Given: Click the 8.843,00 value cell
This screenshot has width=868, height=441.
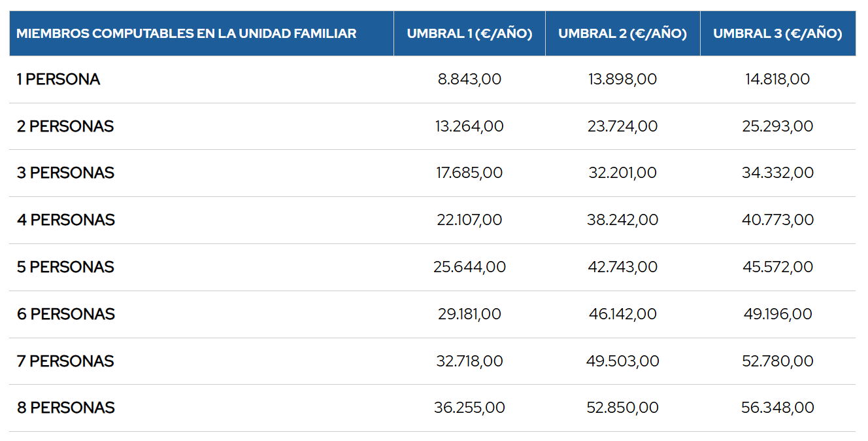Looking at the screenshot, I should pos(469,79).
